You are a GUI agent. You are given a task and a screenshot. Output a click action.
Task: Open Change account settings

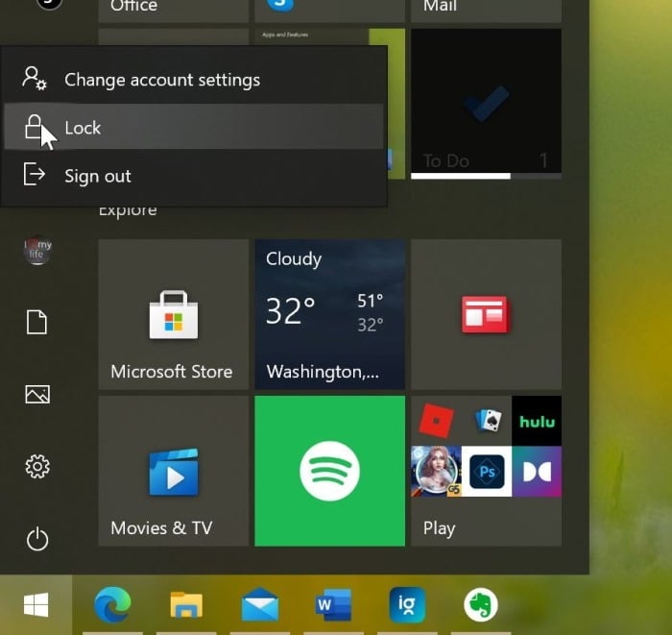[194, 80]
